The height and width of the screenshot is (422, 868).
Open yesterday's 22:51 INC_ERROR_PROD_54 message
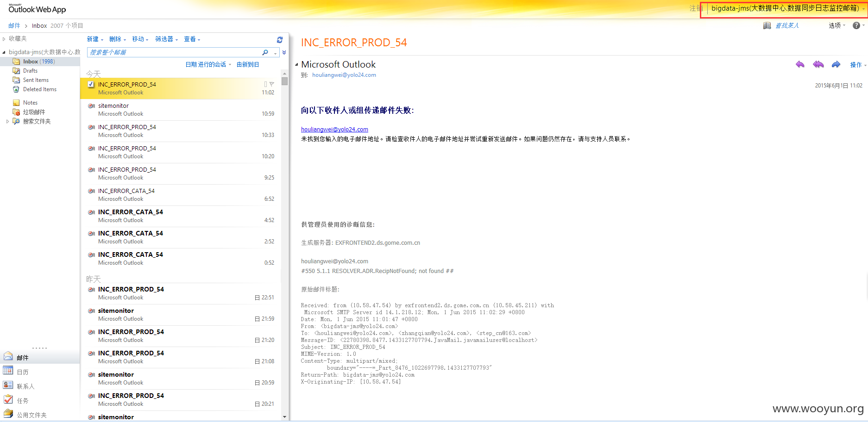click(181, 293)
